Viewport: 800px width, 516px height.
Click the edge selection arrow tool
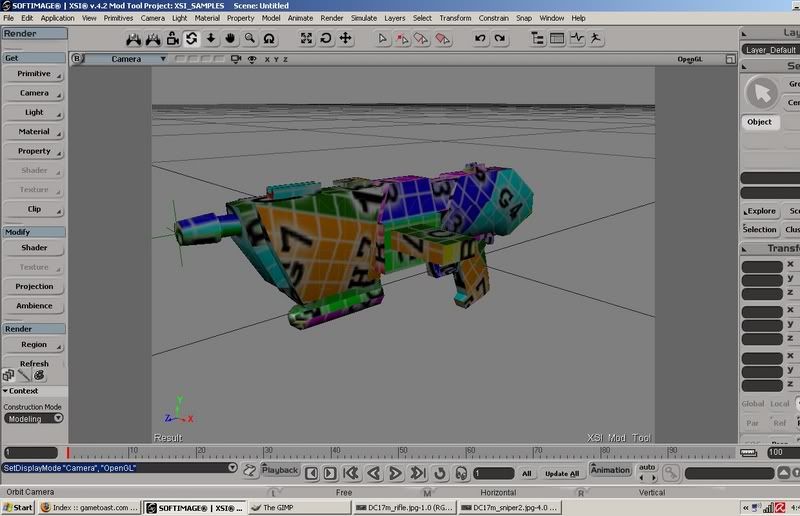[421, 38]
